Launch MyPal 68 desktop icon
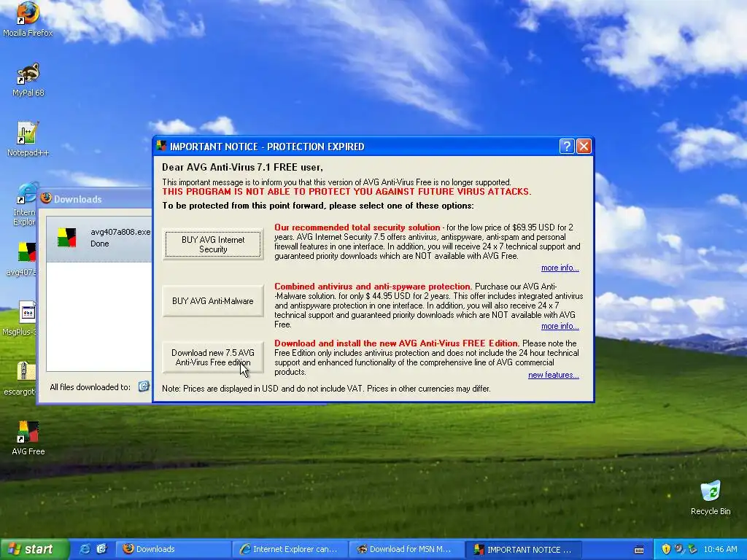747x560 pixels. pos(28,79)
